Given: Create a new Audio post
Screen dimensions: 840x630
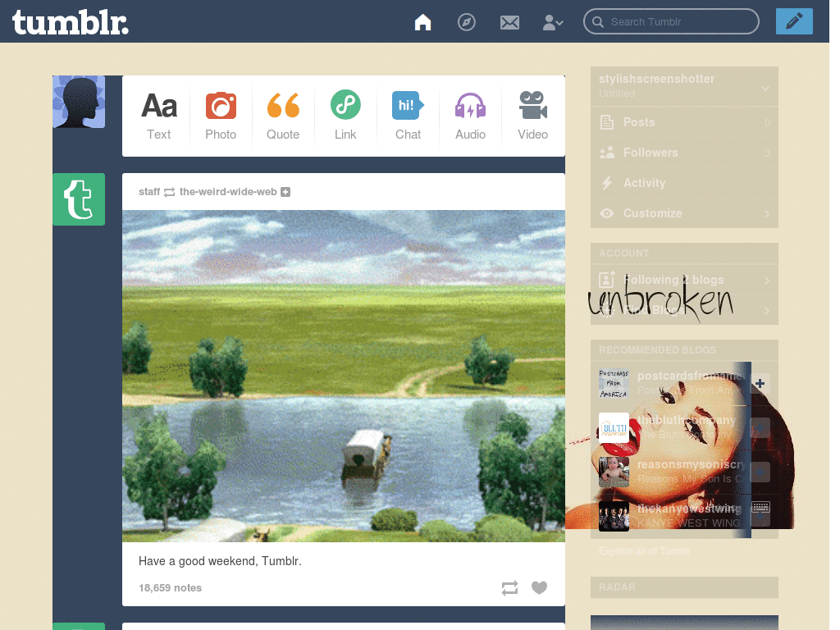Looking at the screenshot, I should point(470,116).
